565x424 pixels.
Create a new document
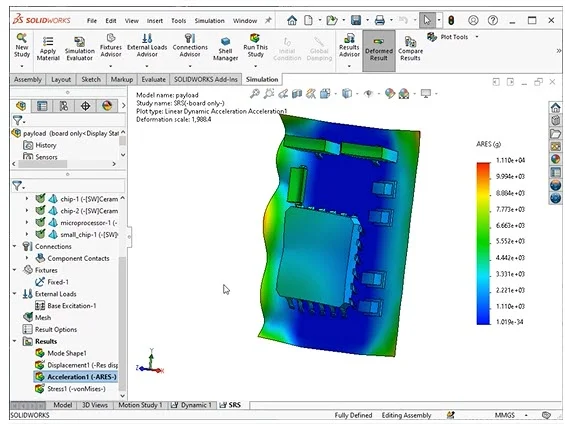point(308,21)
